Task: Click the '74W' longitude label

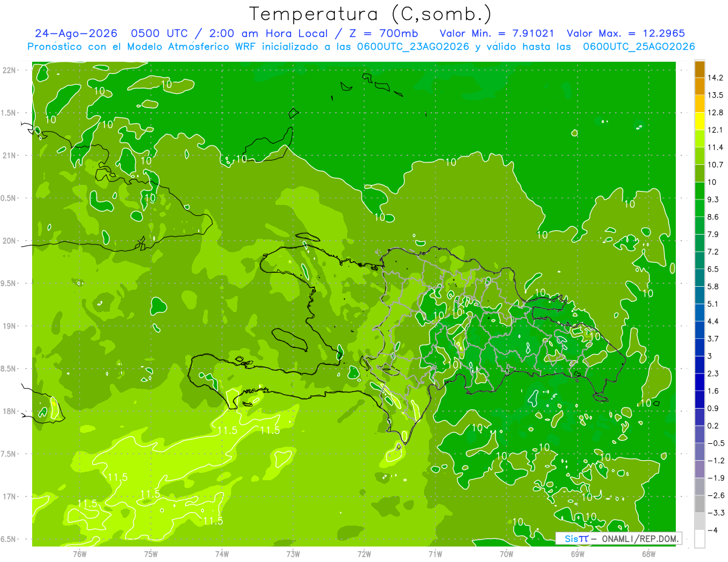Action: coord(222,554)
